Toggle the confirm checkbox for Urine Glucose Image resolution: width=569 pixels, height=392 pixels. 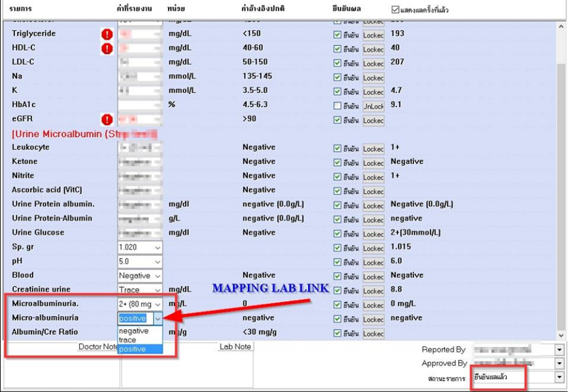(337, 234)
